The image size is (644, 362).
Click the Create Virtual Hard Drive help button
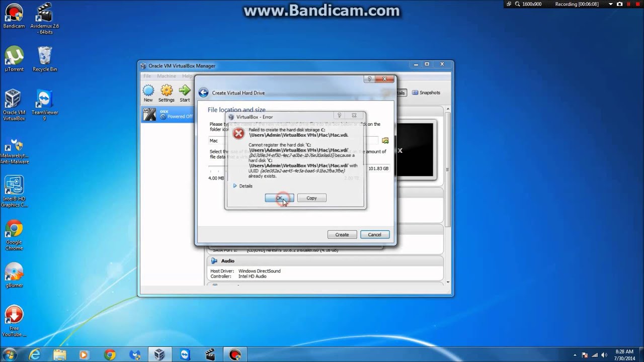[369, 79]
